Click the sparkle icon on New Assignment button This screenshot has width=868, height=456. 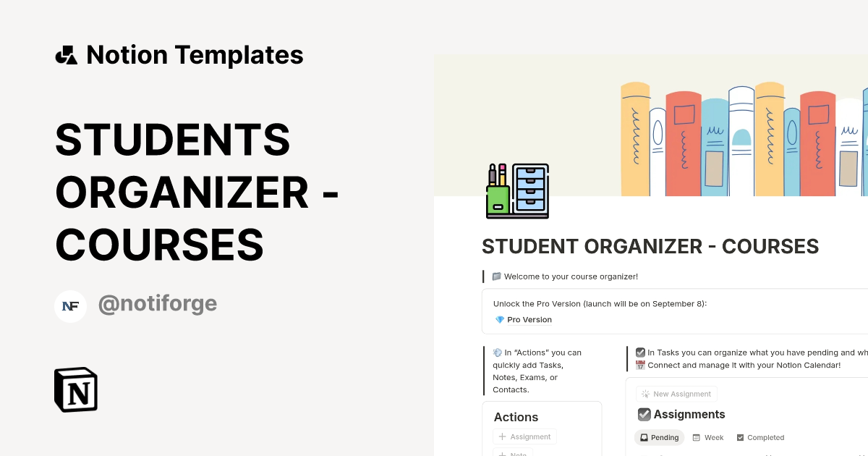pos(644,393)
